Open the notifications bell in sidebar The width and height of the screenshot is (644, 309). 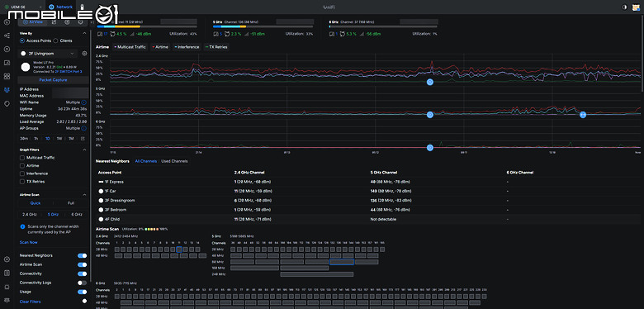point(7,287)
